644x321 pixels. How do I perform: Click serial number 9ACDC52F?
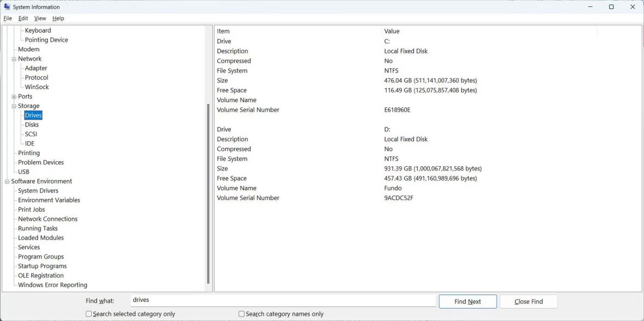tap(399, 198)
